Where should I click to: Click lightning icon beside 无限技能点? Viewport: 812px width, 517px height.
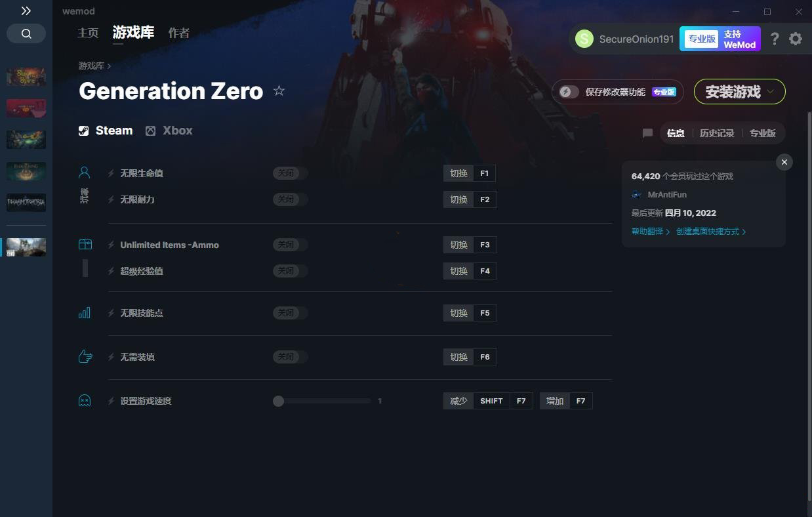tap(111, 313)
